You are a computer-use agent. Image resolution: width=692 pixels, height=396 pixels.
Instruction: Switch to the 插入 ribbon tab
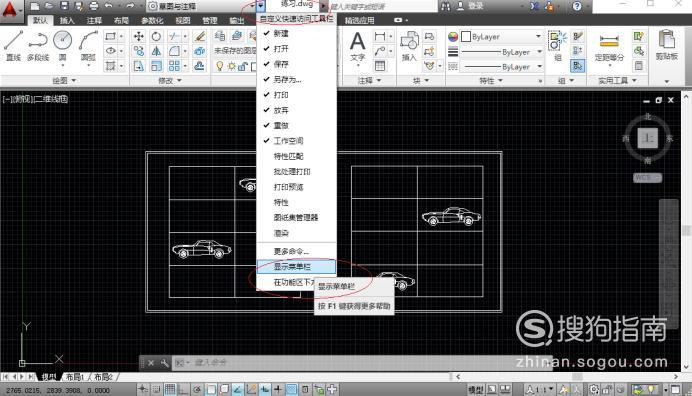(67, 20)
